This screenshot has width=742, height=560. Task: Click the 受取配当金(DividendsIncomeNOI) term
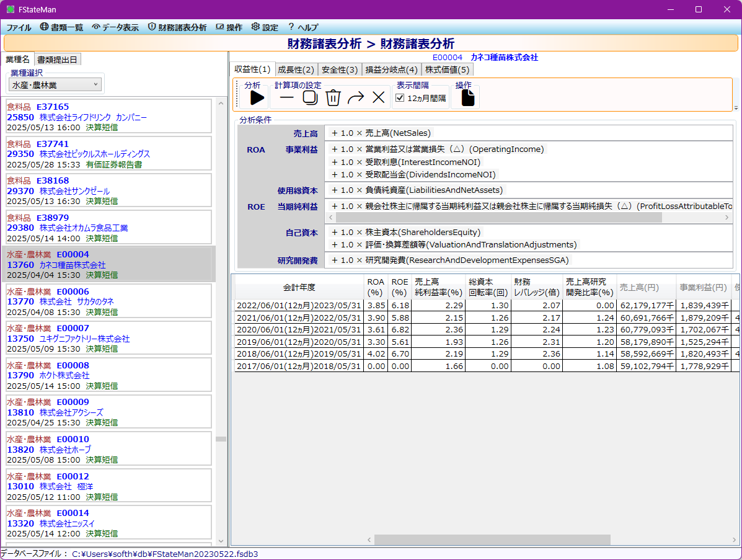413,175
